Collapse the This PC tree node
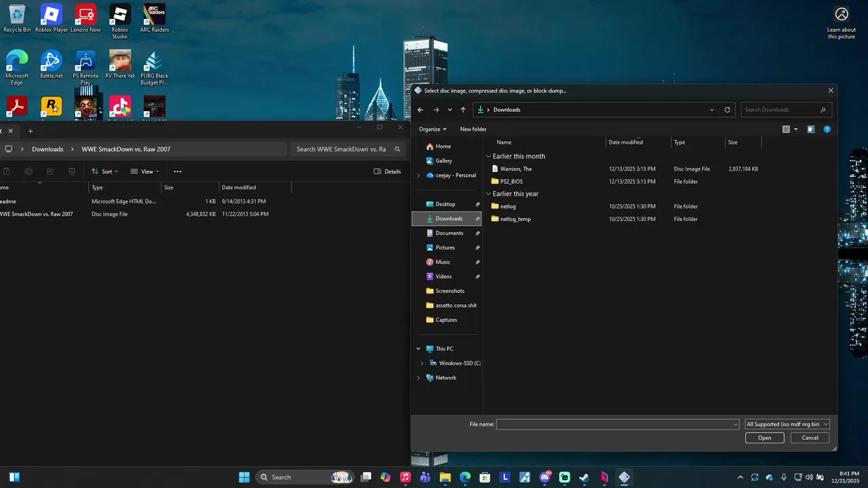This screenshot has height=488, width=868. click(418, 349)
